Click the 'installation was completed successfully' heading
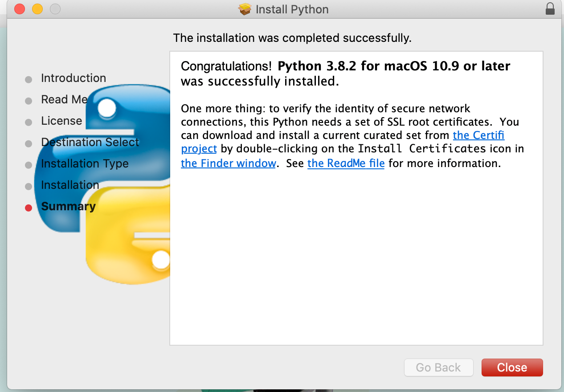The image size is (564, 392). pyautogui.click(x=292, y=38)
